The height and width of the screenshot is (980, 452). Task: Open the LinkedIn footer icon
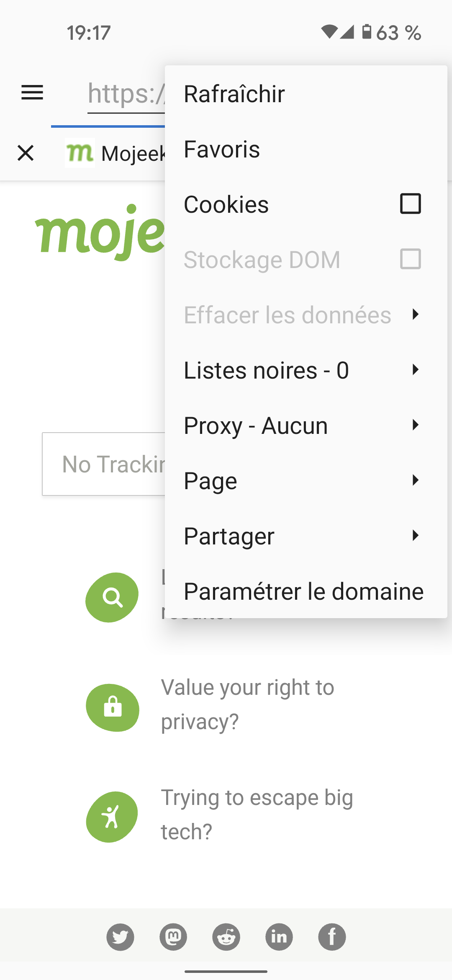click(279, 937)
